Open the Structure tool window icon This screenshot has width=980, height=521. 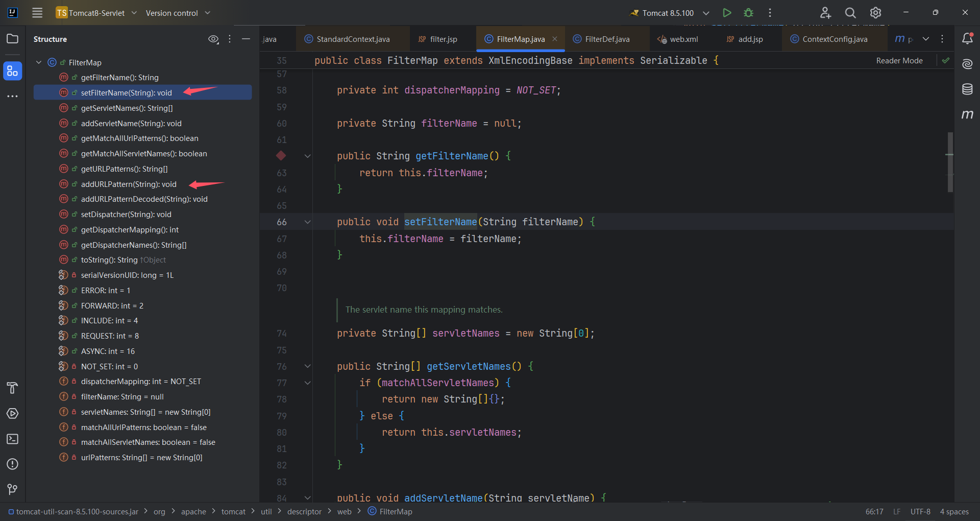12,71
